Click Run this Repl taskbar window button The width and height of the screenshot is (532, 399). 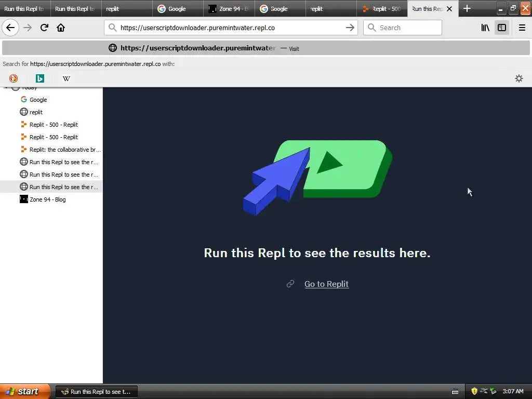tap(96, 392)
